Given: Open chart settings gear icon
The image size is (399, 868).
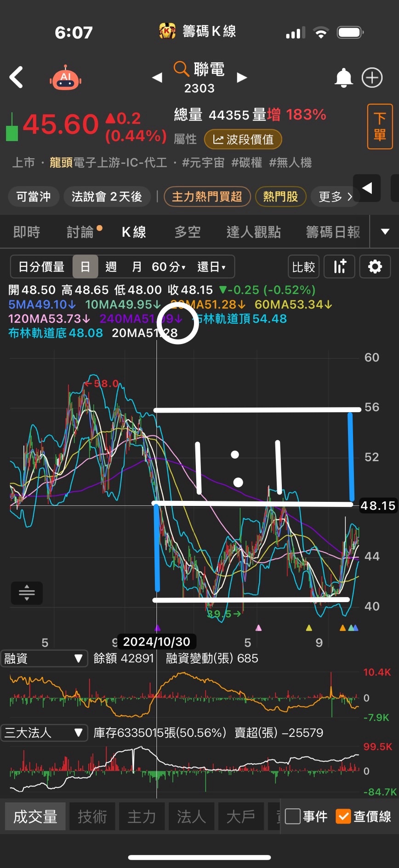Looking at the screenshot, I should tap(375, 266).
